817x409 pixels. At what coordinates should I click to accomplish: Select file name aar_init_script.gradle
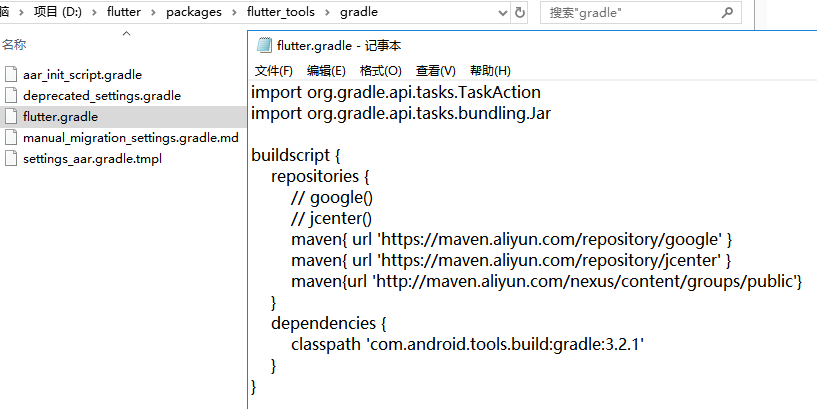(x=82, y=75)
